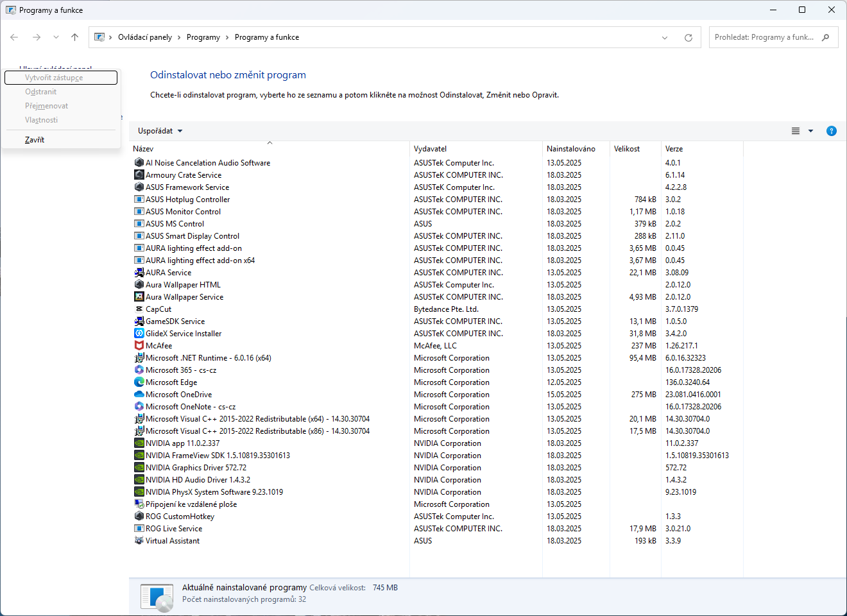Viewport: 847px width, 616px height.
Task: Open recent locations dropdown arrow
Action: (56, 38)
